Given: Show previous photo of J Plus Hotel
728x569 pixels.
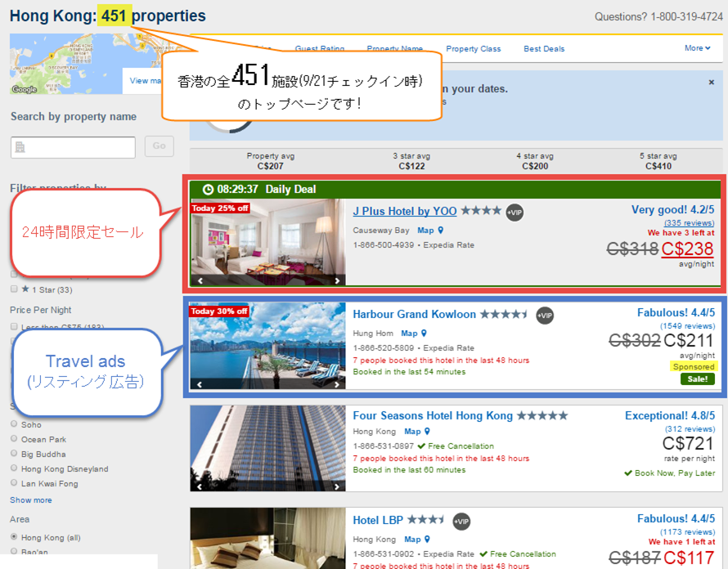Looking at the screenshot, I should point(200,280).
